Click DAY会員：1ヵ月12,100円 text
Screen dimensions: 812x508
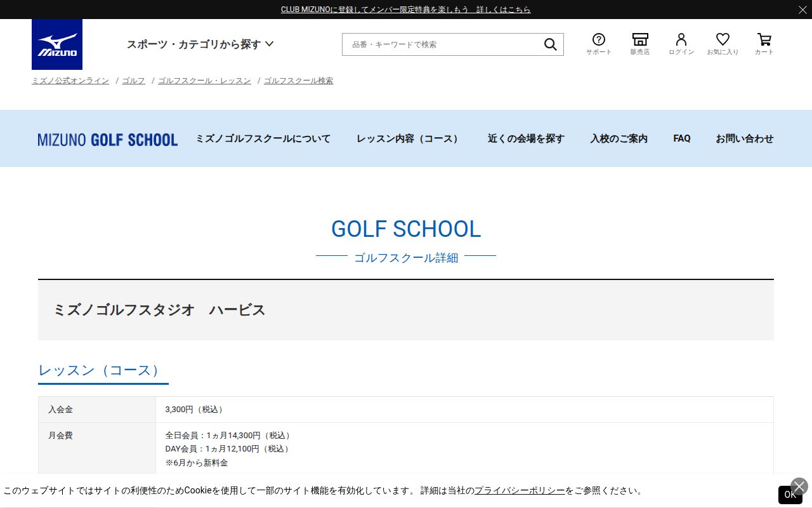(228, 449)
